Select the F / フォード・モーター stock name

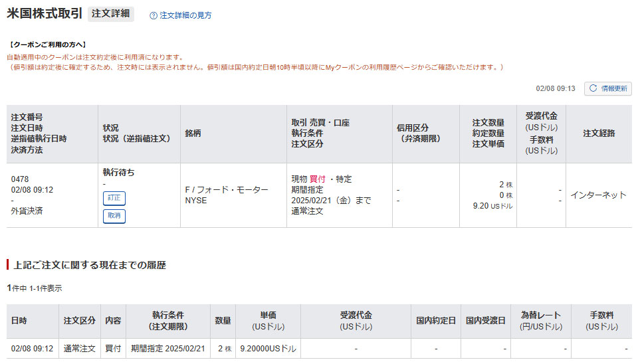pyautogui.click(x=226, y=189)
